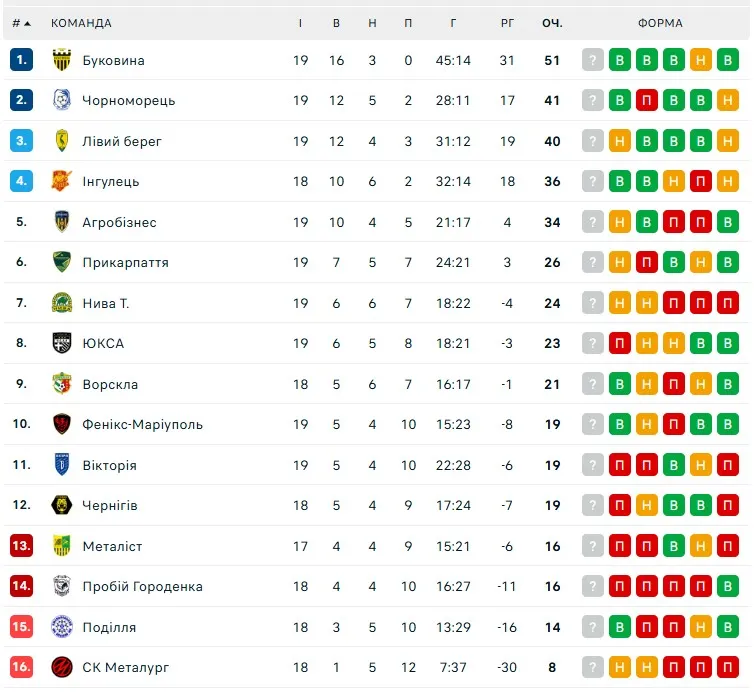Sort standings by РГ goal difference

click(507, 23)
